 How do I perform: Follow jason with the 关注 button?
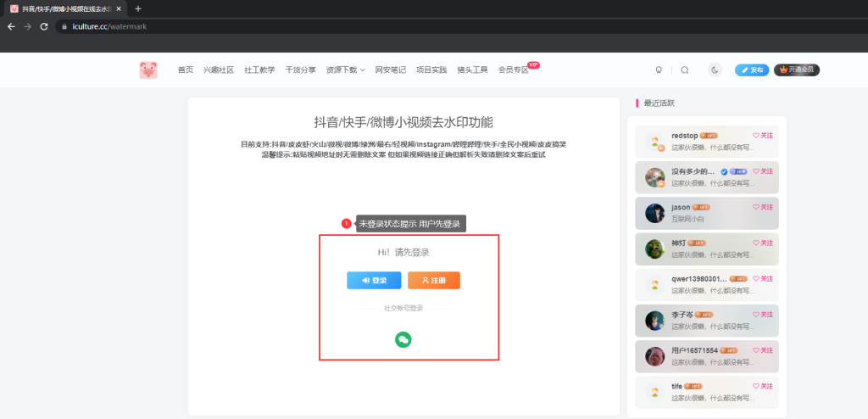pos(763,207)
